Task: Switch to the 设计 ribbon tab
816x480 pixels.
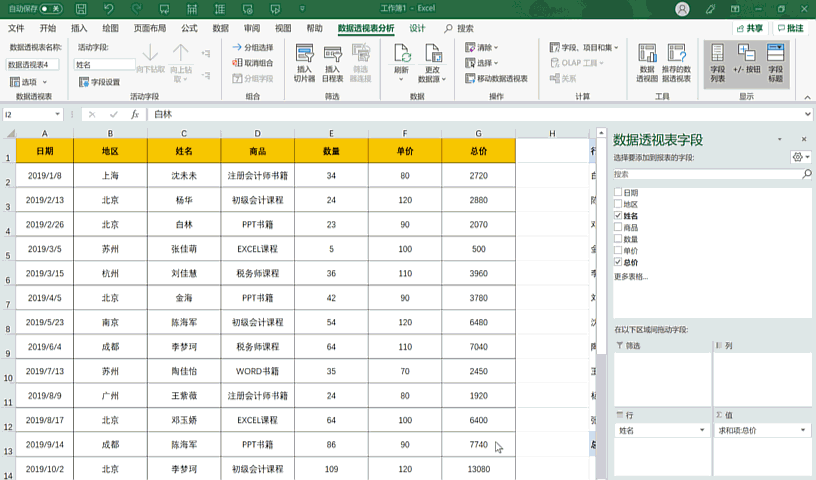Action: click(417, 28)
